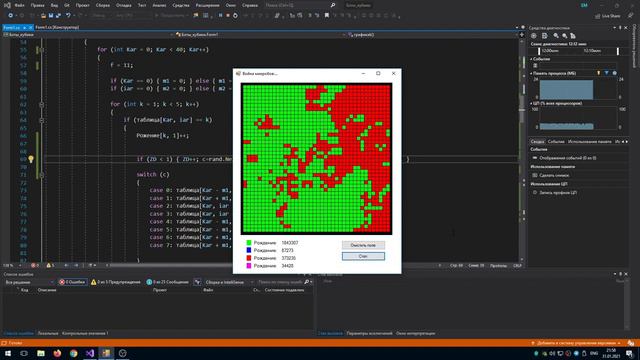Click the snapshot icon next to 'Сделать снимок'
640x360 pixels.
(x=535, y=175)
